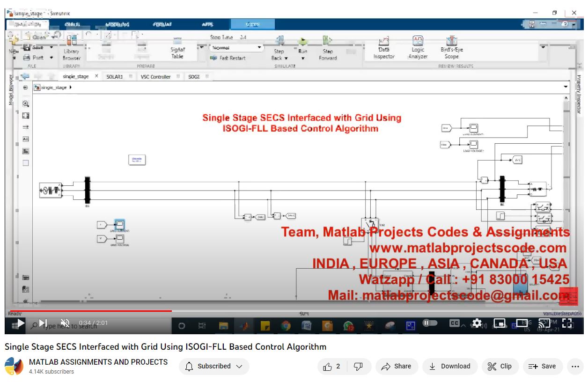The width and height of the screenshot is (588, 382).
Task: Download the video
Action: 449,367
